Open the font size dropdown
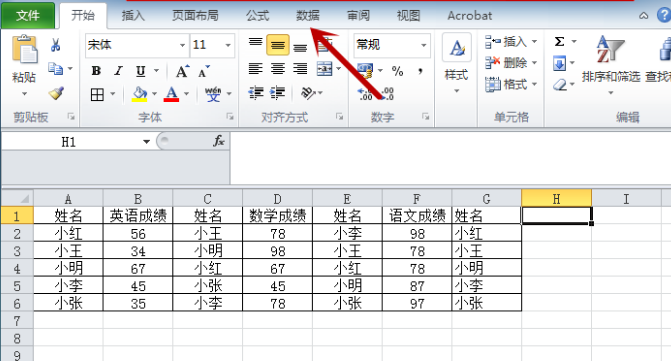Viewport: 671px width, 361px height. (228, 45)
